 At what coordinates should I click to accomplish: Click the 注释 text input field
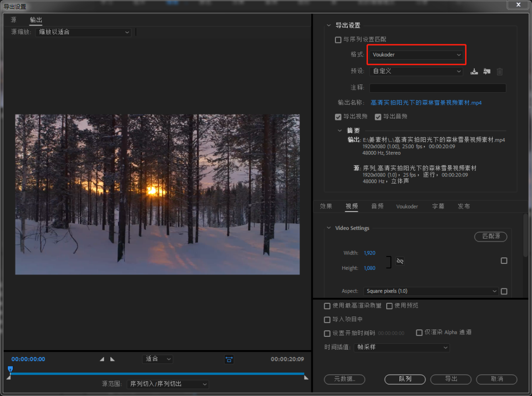[x=437, y=88]
